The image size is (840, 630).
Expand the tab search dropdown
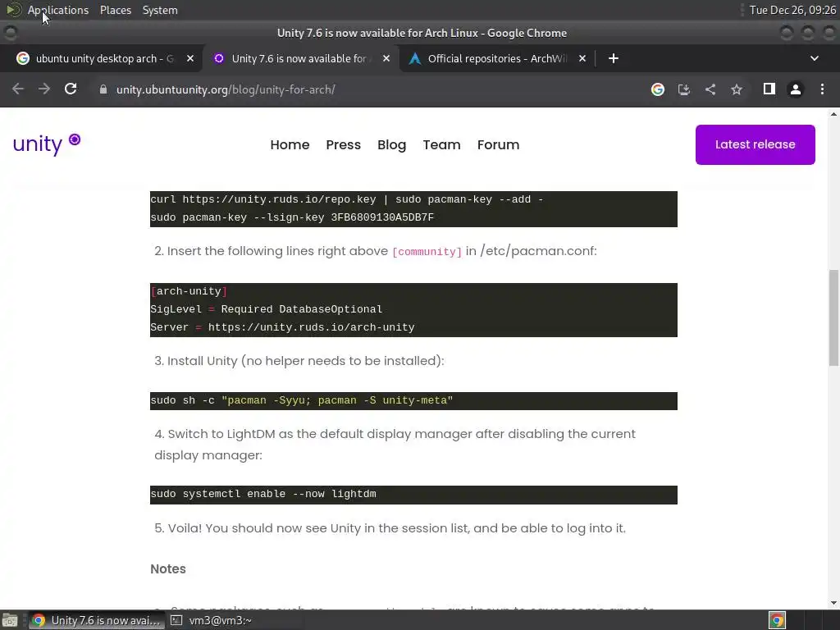[815, 58]
